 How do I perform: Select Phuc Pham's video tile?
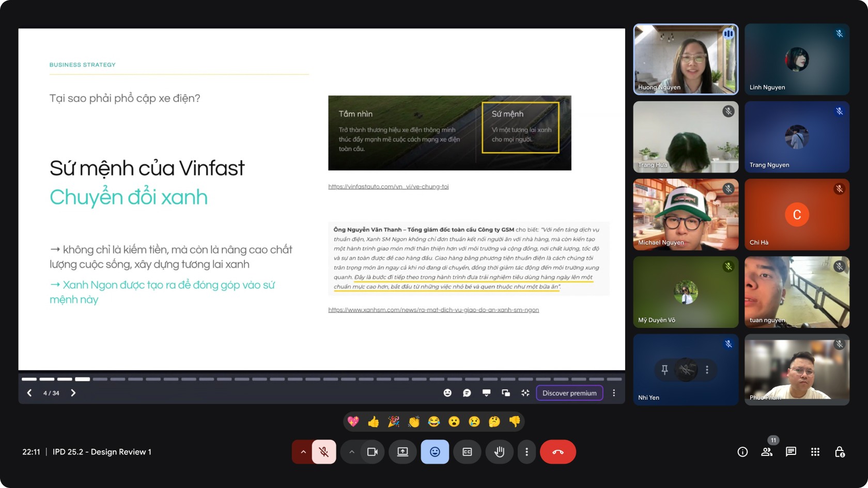tap(797, 369)
